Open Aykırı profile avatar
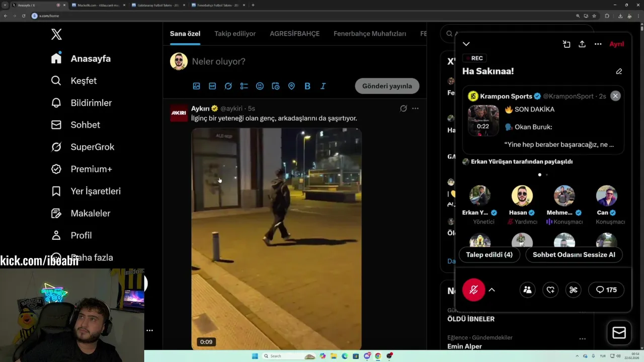 point(179,113)
